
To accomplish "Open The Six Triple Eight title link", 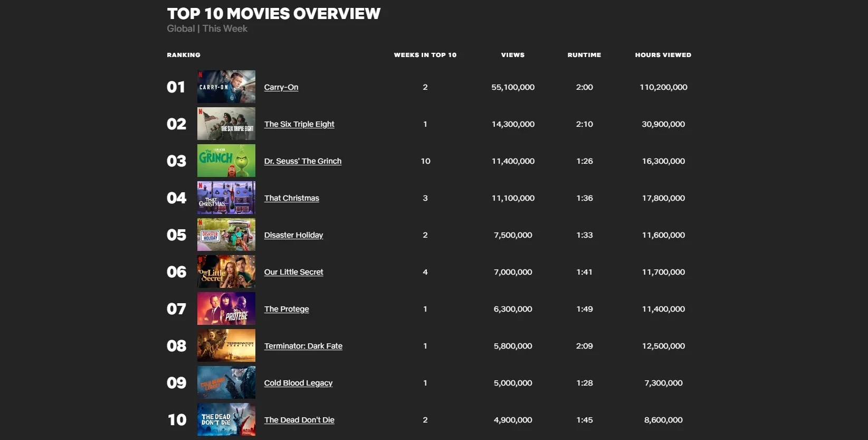I will 299,124.
